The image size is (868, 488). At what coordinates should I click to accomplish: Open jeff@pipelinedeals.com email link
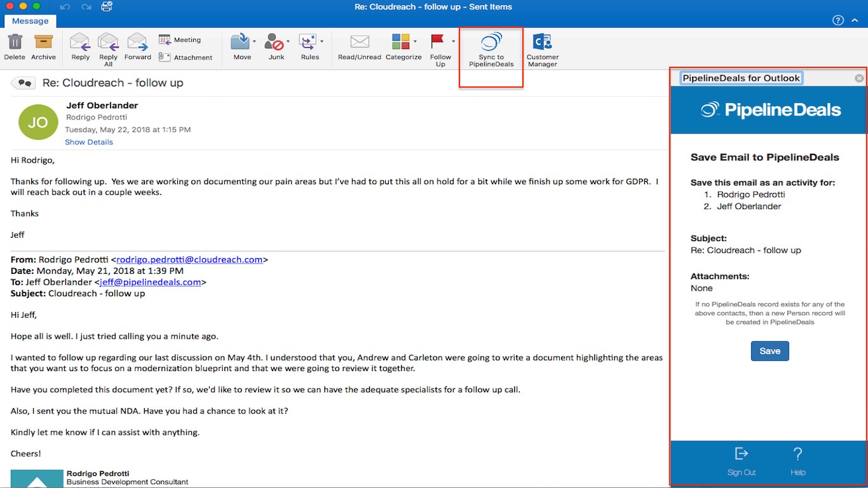click(x=151, y=282)
